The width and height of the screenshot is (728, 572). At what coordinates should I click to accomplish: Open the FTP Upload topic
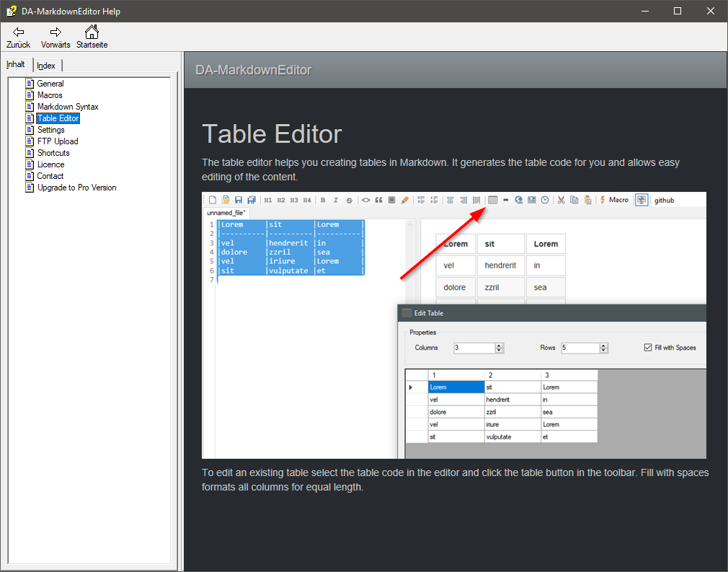(58, 141)
